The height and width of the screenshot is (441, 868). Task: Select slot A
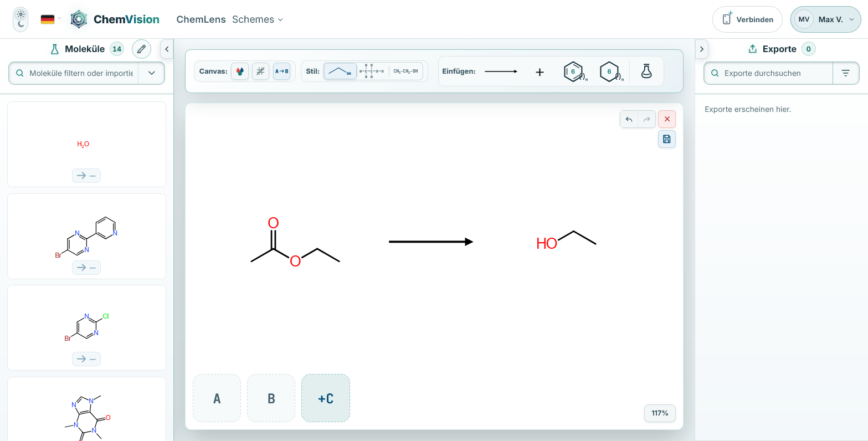[x=217, y=398]
